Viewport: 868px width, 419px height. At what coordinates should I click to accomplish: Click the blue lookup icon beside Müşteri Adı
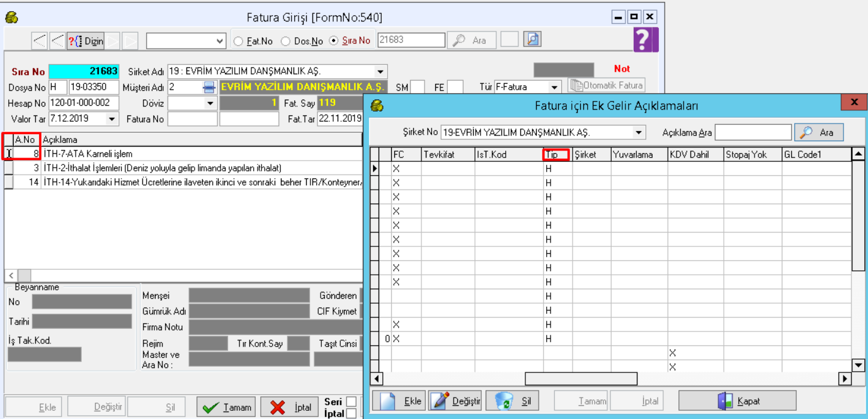(208, 87)
